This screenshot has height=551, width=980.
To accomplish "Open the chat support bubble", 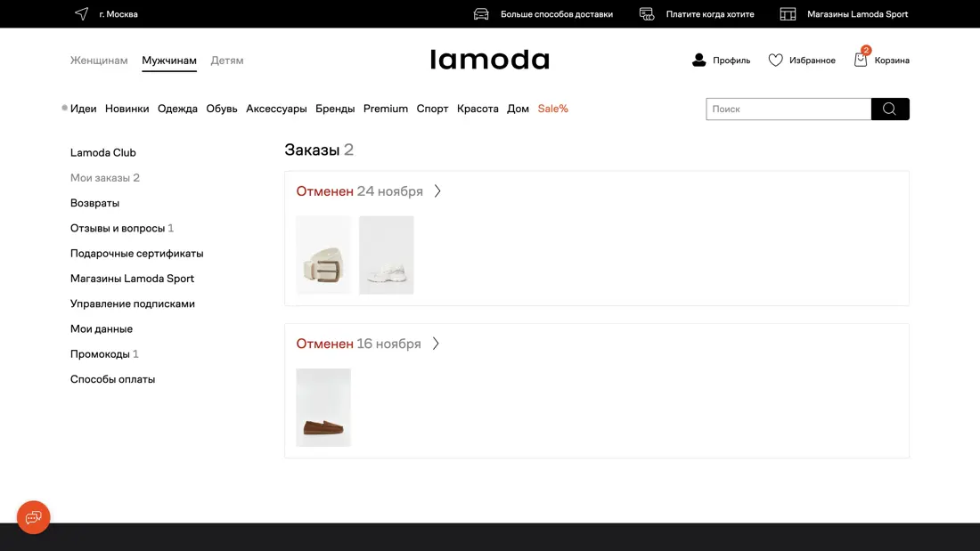I will click(33, 517).
